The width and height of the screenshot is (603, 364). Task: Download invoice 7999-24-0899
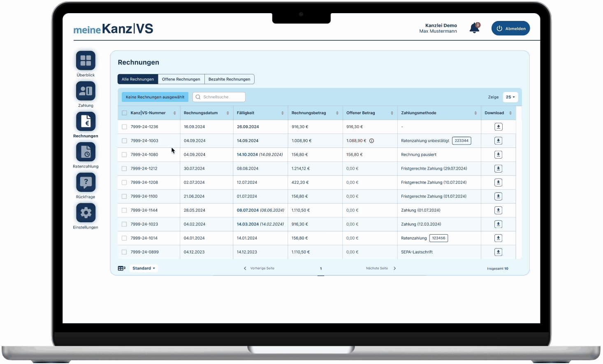498,252
